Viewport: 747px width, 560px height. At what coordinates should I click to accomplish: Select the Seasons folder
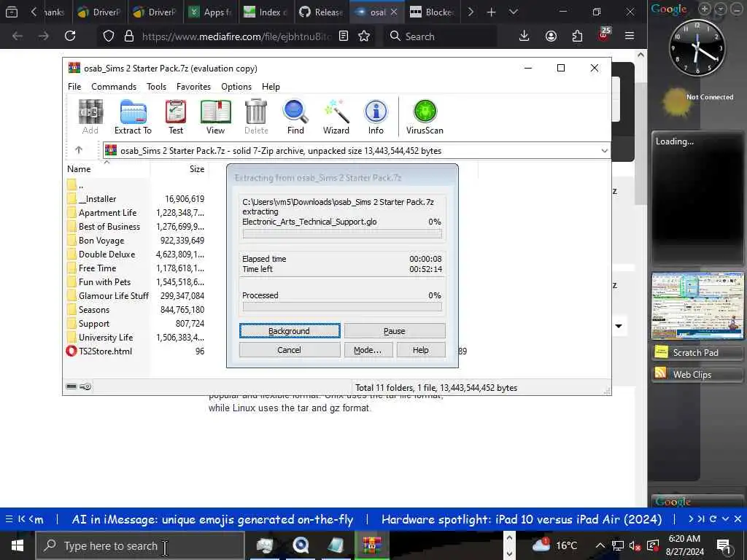[94, 310]
